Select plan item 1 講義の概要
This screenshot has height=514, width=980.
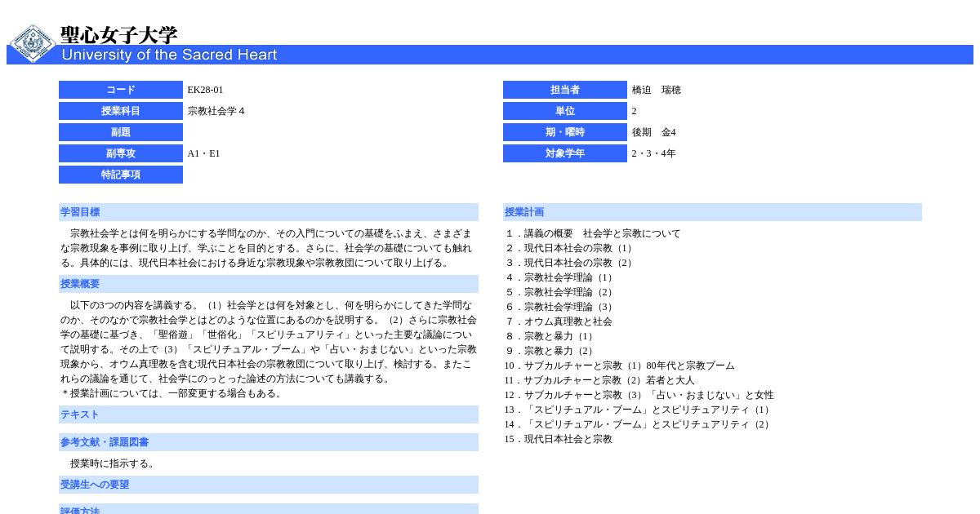[x=592, y=233]
